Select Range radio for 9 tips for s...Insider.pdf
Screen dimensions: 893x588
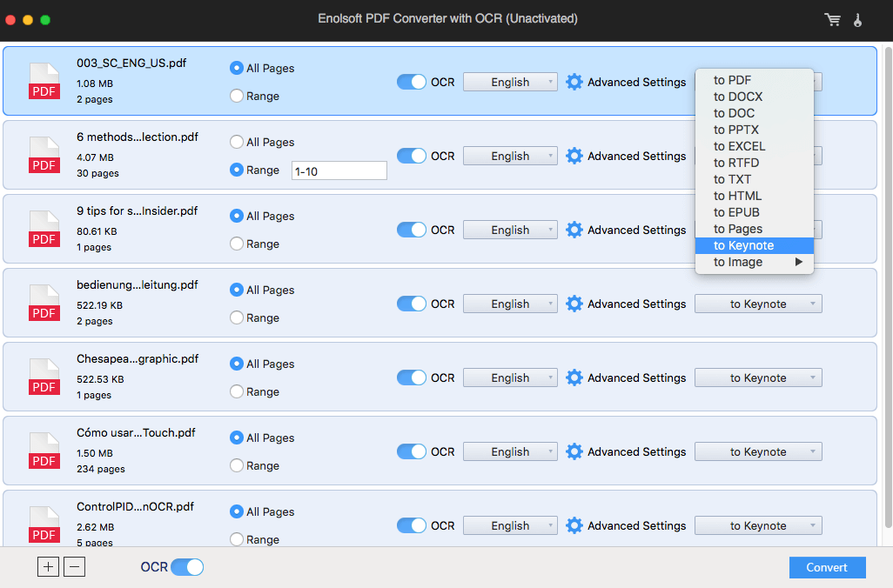coord(237,244)
